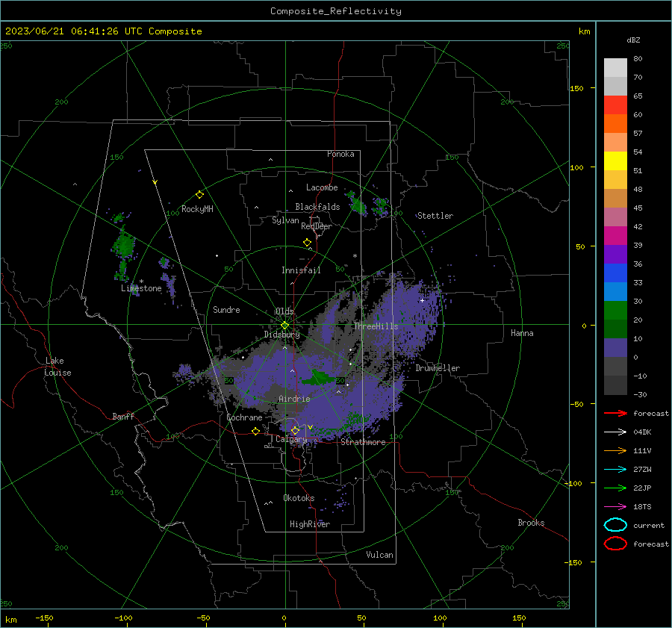Select the ThreeHills label
This screenshot has height=628, width=672.
[376, 326]
